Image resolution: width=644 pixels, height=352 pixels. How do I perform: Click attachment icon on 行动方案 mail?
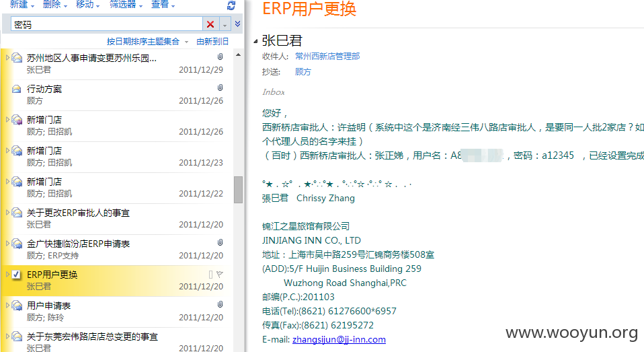click(x=220, y=87)
